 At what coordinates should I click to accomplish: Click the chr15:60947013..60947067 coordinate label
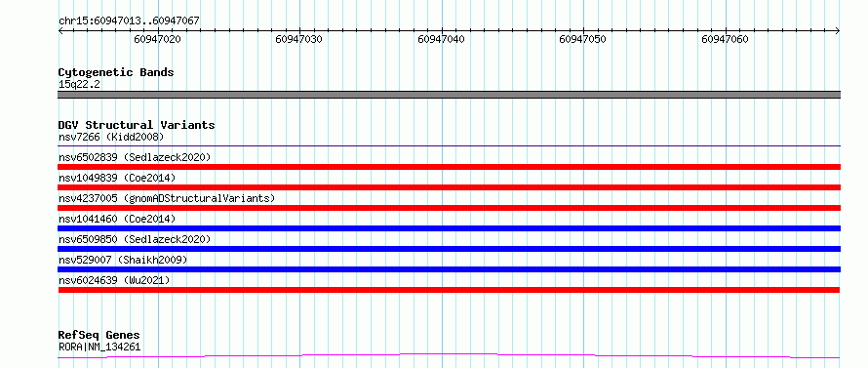[129, 21]
